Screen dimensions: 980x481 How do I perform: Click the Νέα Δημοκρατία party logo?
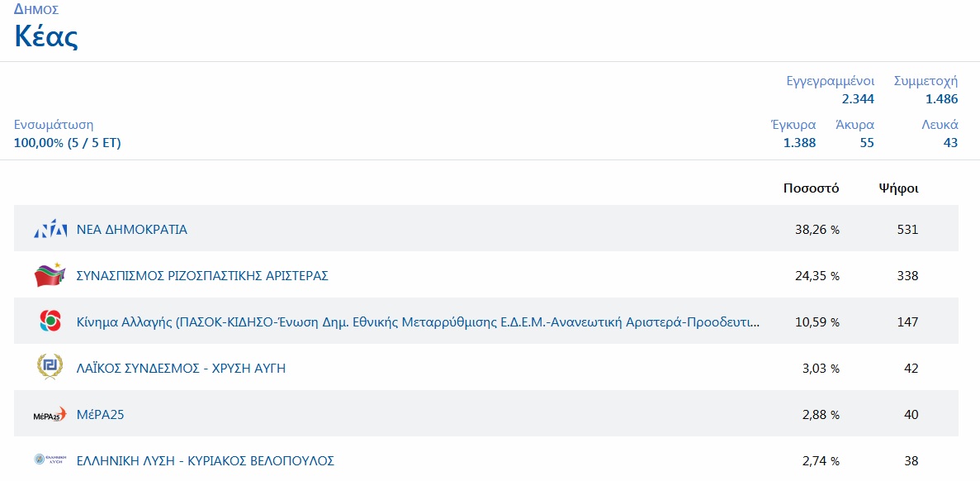coord(50,230)
